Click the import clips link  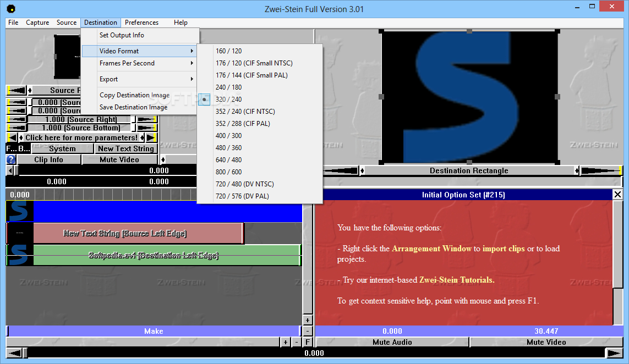(504, 249)
